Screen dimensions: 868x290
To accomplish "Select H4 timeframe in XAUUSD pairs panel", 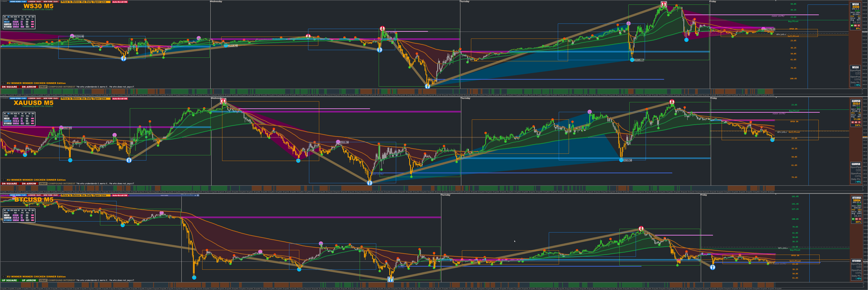I will coord(23,113).
